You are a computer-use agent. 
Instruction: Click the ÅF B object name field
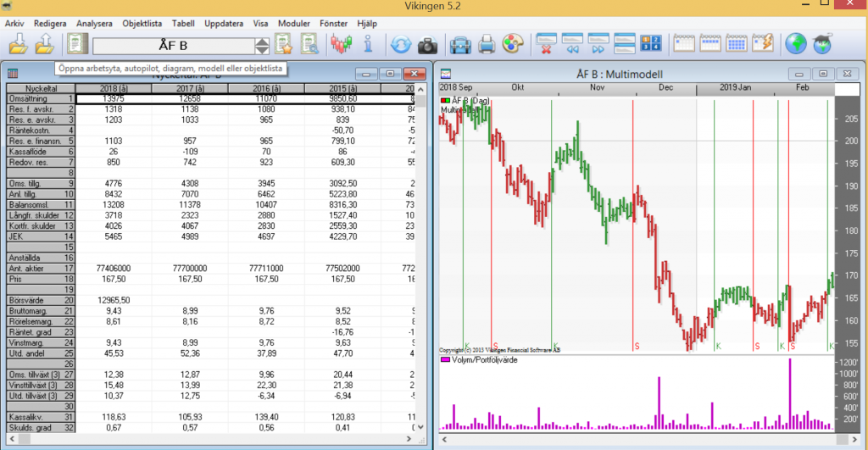[x=173, y=45]
